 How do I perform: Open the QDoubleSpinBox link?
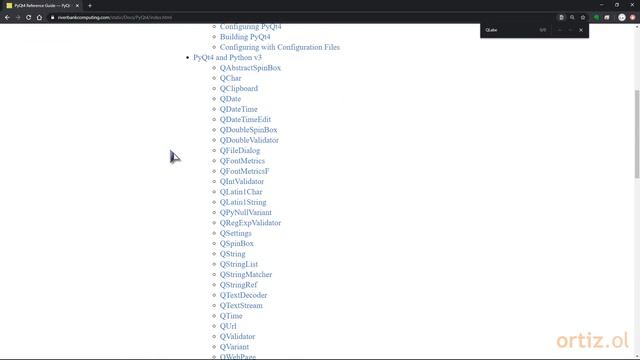point(249,130)
